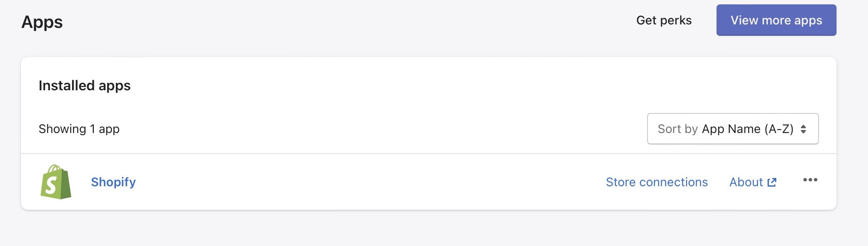This screenshot has width=868, height=246.
Task: Follow the About link for Shopify
Action: pos(746,182)
